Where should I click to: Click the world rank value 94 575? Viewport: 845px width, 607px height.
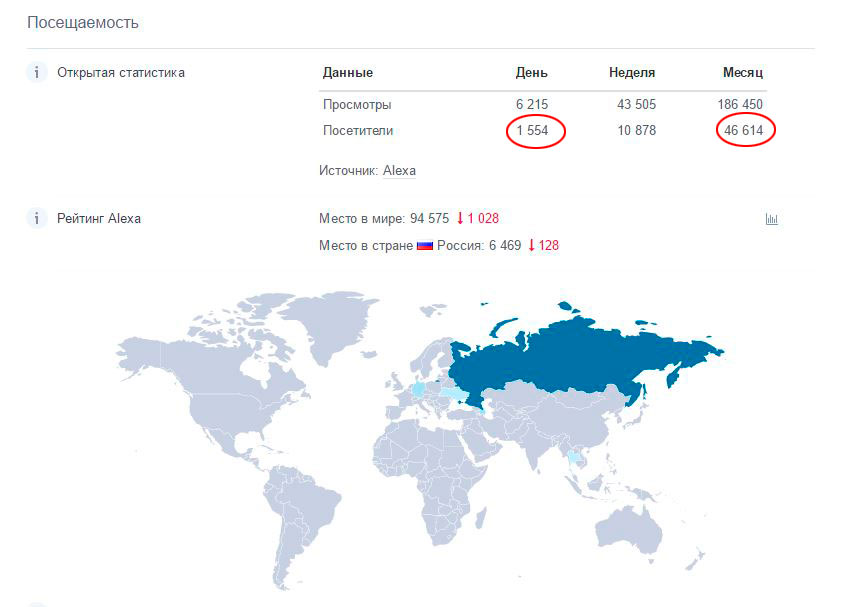430,218
